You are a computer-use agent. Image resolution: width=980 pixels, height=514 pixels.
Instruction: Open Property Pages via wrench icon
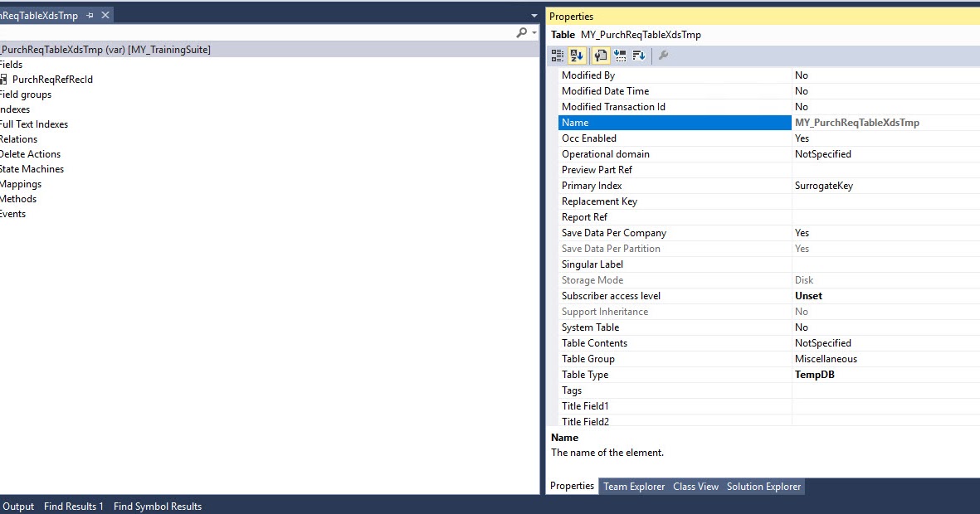tap(661, 55)
